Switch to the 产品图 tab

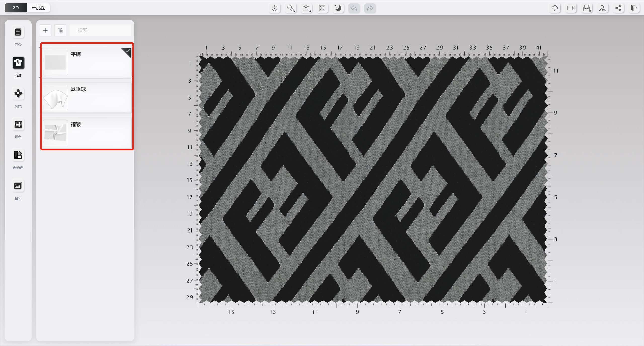pos(38,8)
